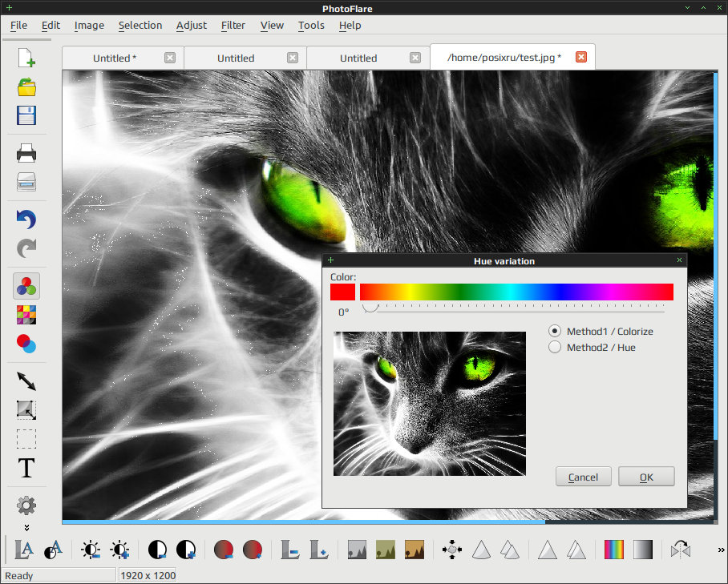Viewport: 728px width, 584px height.
Task: Click the single cone soften icon
Action: pos(481,550)
